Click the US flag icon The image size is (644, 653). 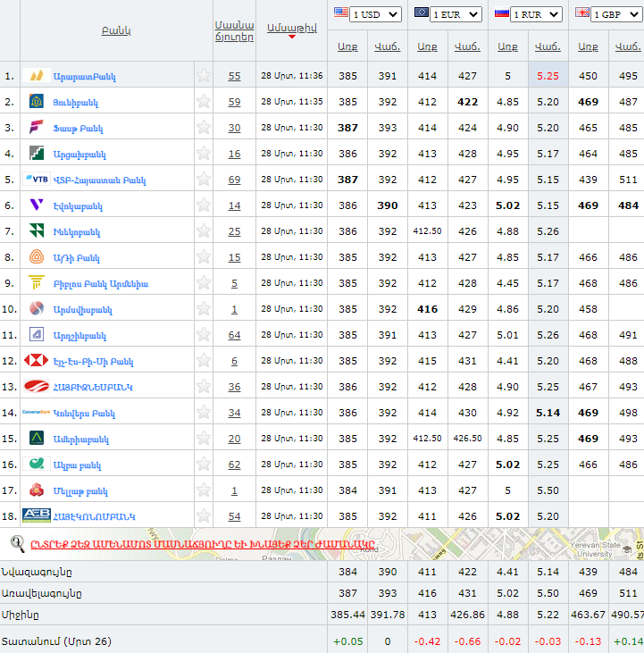(x=341, y=13)
